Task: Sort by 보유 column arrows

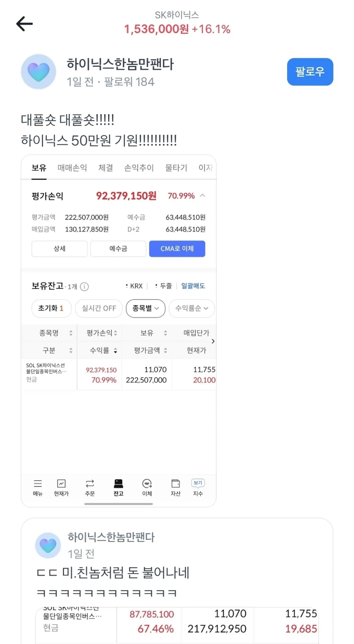Action: pyautogui.click(x=166, y=333)
